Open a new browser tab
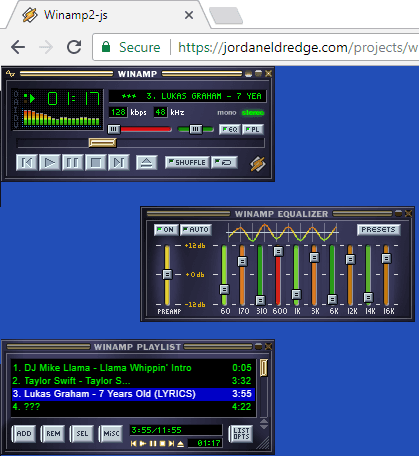Image resolution: width=419 pixels, height=456 pixels. tap(227, 16)
